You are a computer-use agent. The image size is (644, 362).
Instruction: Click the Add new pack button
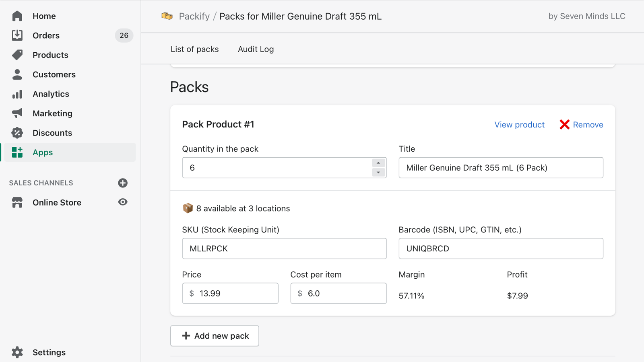215,336
